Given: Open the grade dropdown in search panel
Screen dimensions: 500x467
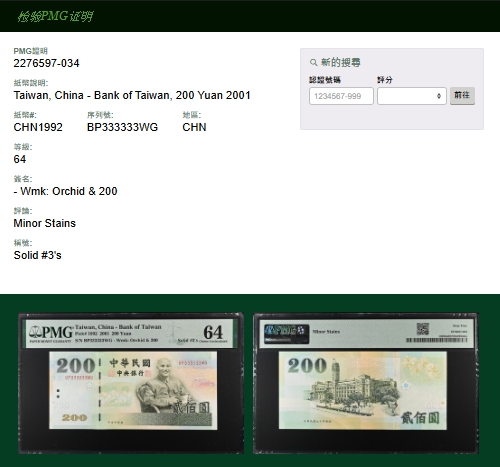Looking at the screenshot, I should coord(412,96).
